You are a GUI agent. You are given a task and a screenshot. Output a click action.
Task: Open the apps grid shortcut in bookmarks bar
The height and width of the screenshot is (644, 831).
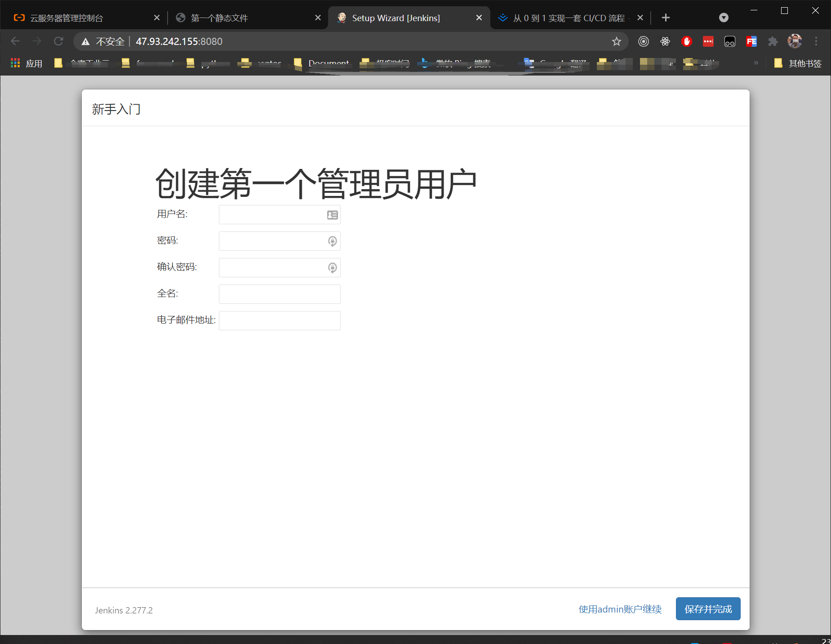pos(15,63)
